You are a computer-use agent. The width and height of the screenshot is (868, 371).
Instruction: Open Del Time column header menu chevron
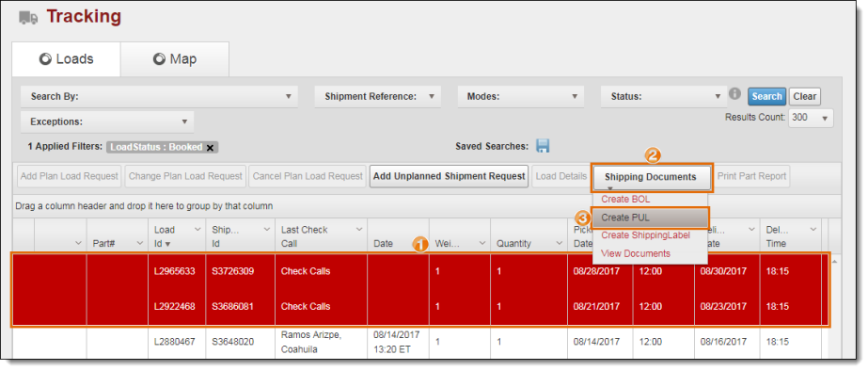813,229
